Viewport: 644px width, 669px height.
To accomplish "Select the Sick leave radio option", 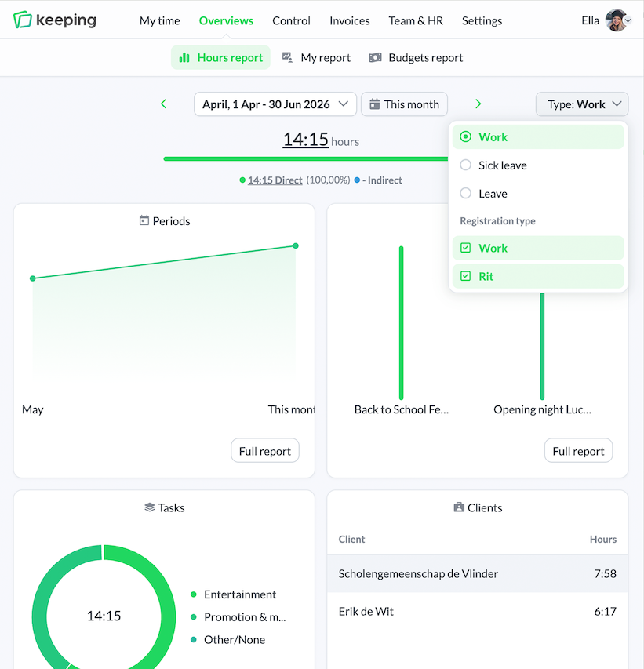I will click(x=465, y=165).
